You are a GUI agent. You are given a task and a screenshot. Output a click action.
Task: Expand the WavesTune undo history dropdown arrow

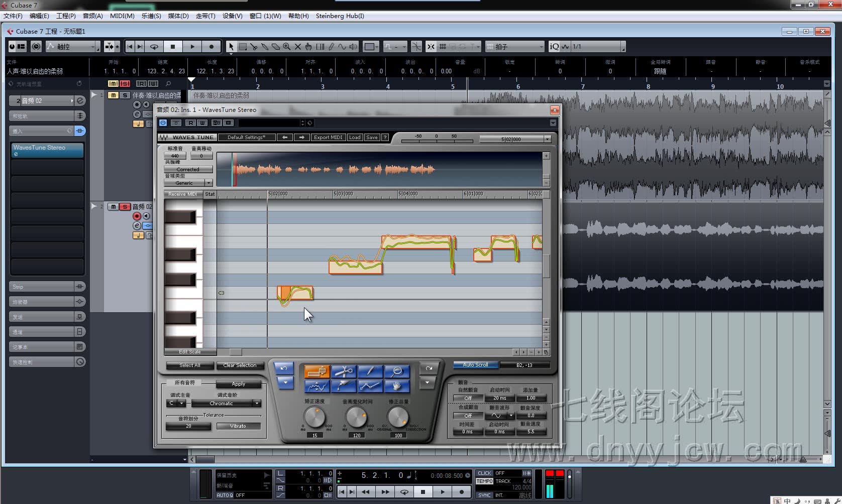click(285, 383)
